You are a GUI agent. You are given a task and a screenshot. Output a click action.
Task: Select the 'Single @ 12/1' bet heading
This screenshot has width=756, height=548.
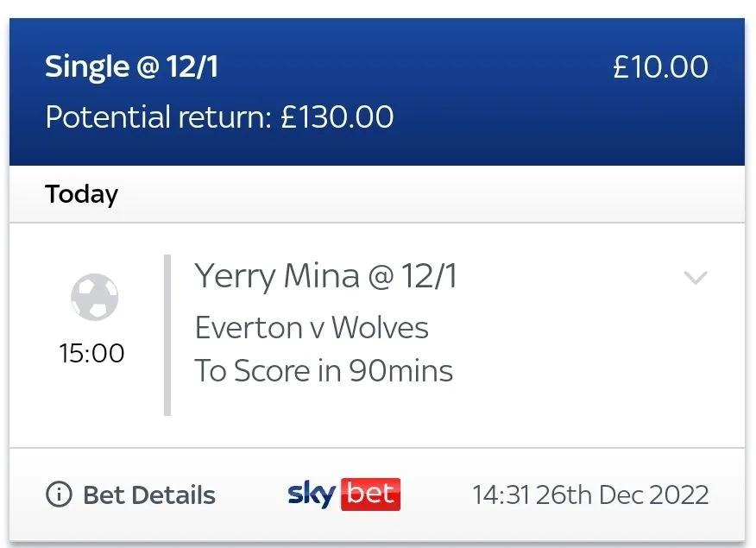[131, 67]
